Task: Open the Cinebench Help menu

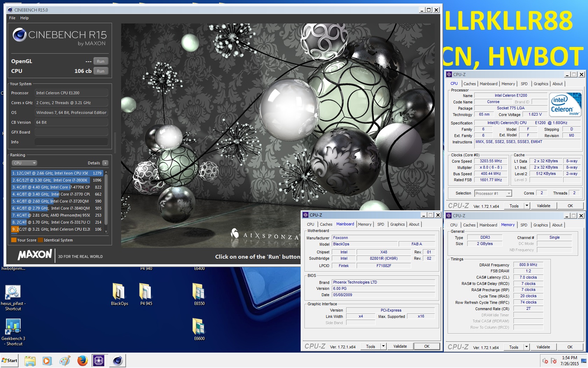Action: tap(24, 18)
